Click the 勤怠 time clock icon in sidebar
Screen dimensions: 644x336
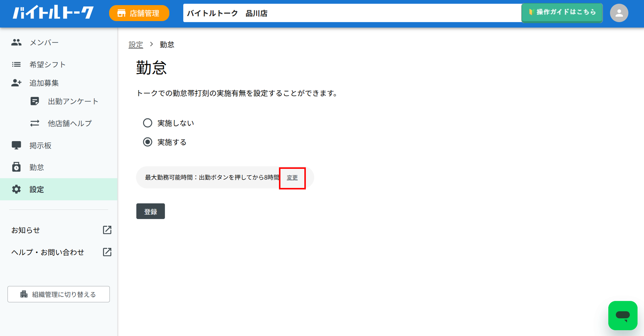[16, 167]
